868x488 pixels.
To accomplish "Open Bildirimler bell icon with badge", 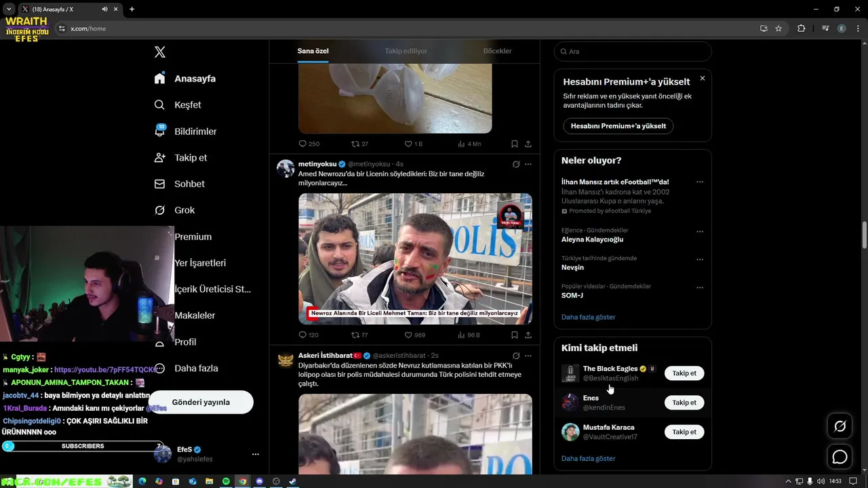I will (x=160, y=131).
